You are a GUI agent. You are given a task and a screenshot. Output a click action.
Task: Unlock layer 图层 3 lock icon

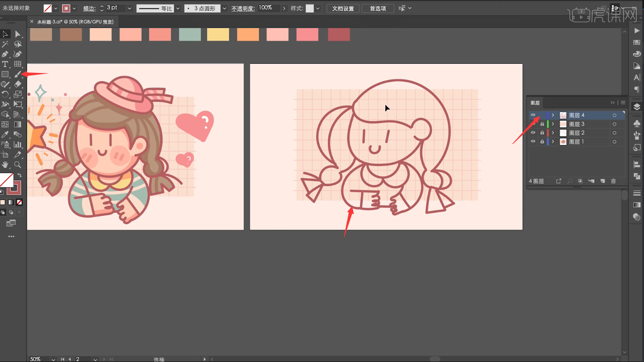pos(542,124)
